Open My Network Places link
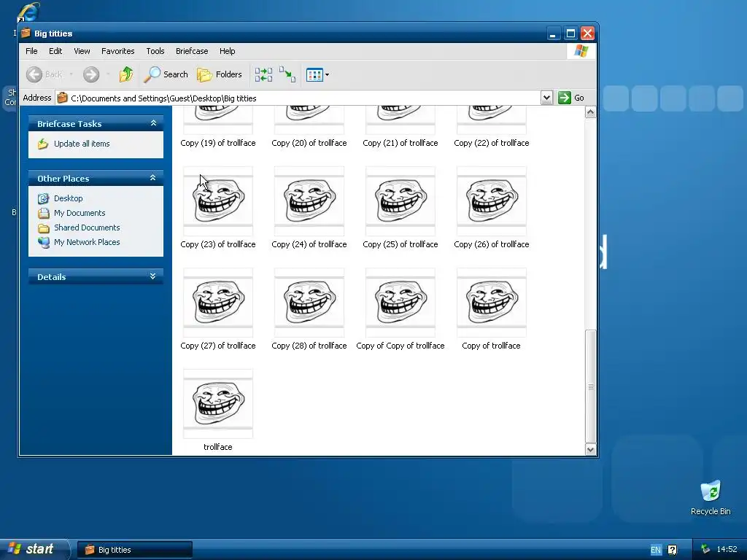 [87, 242]
